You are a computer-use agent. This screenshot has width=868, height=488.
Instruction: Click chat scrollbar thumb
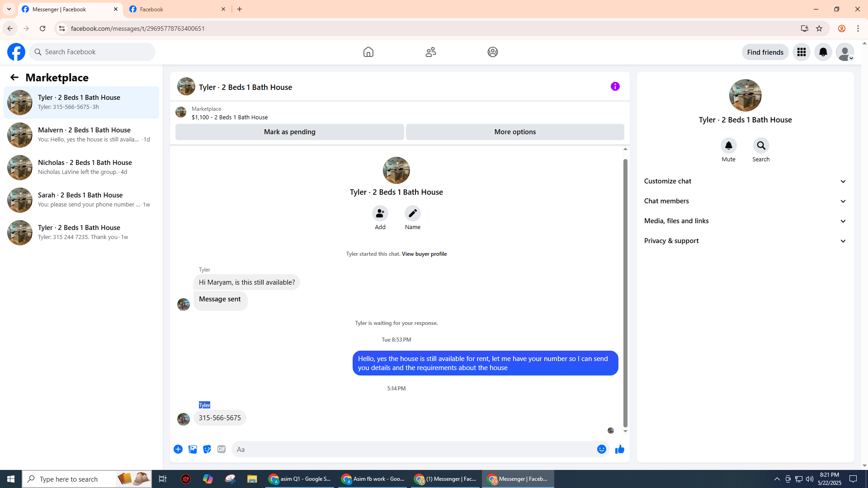pyautogui.click(x=625, y=293)
